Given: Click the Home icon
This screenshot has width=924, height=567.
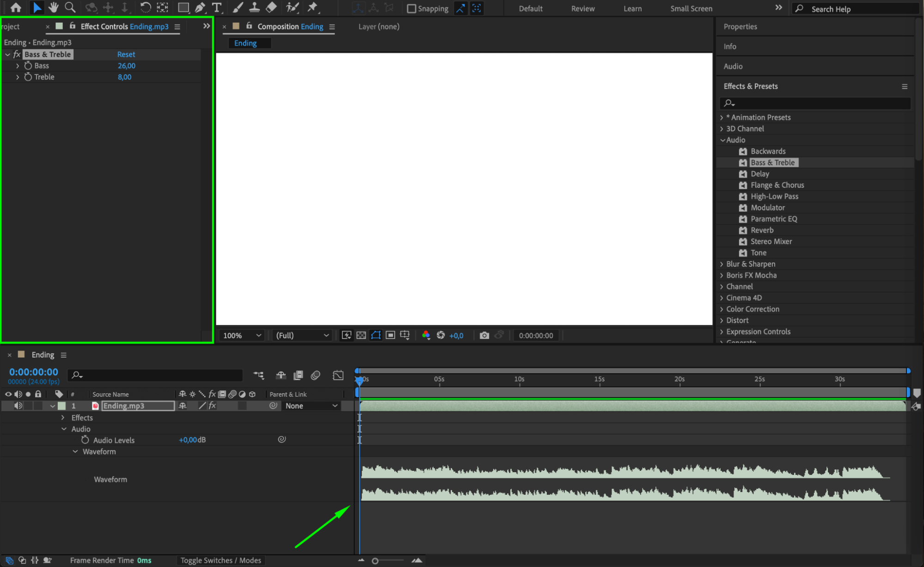Looking at the screenshot, I should pyautogui.click(x=16, y=7).
